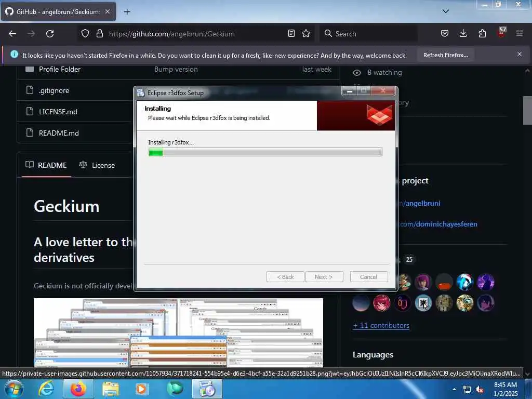Show hidden system tray icons
The height and width of the screenshot is (399, 532).
(x=454, y=389)
